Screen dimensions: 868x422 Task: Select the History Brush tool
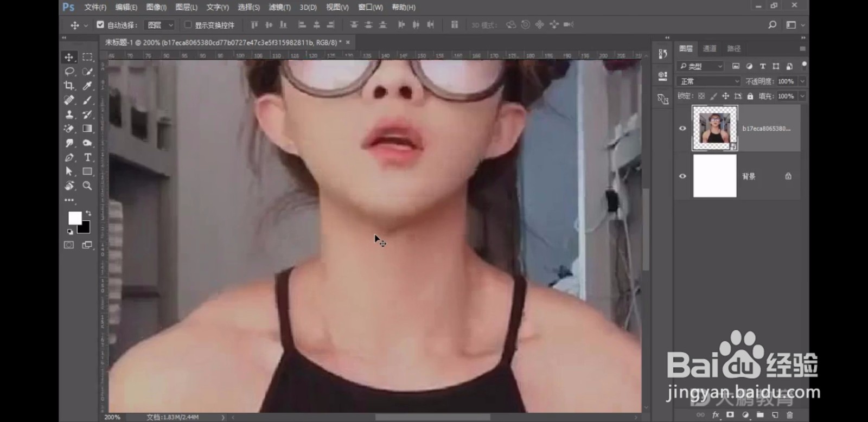[87, 114]
